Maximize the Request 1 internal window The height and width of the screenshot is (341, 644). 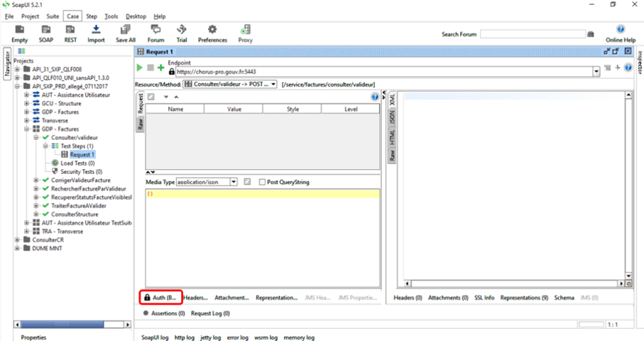click(x=616, y=51)
